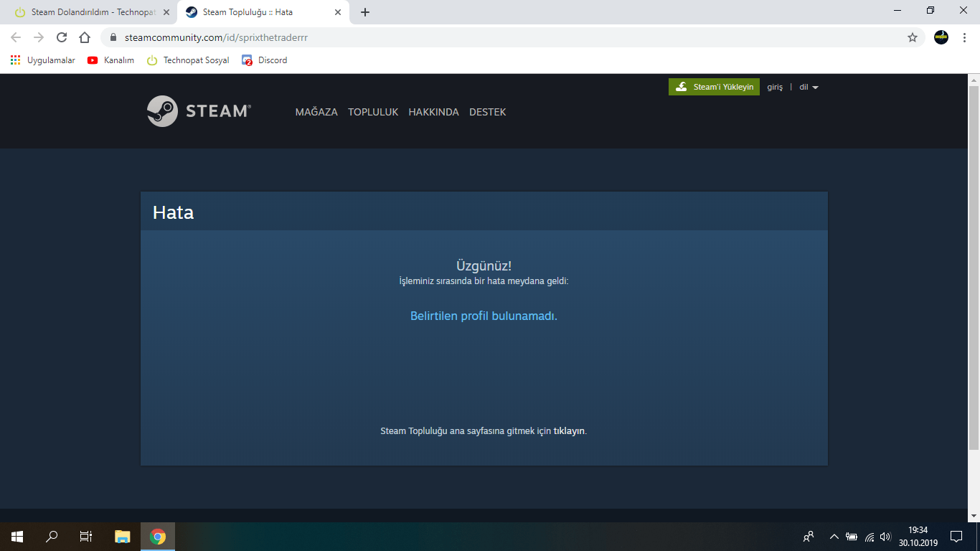Open the People icon in the system tray

[x=809, y=537]
